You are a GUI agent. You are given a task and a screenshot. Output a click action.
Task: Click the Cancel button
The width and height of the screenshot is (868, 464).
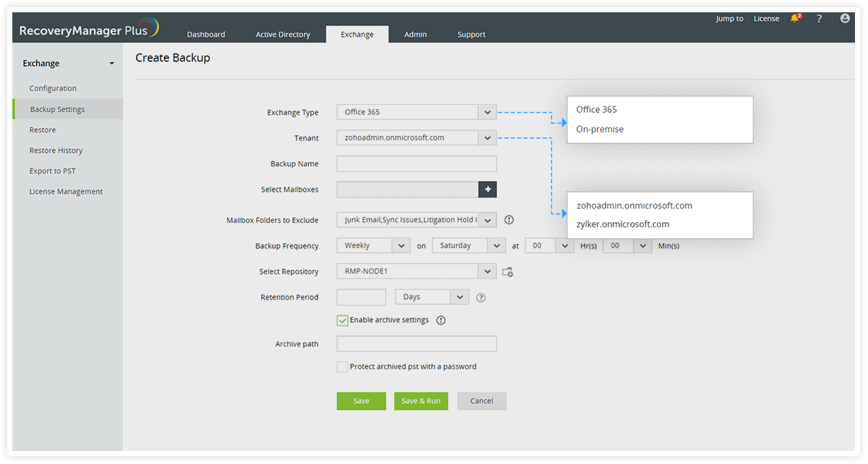(481, 401)
